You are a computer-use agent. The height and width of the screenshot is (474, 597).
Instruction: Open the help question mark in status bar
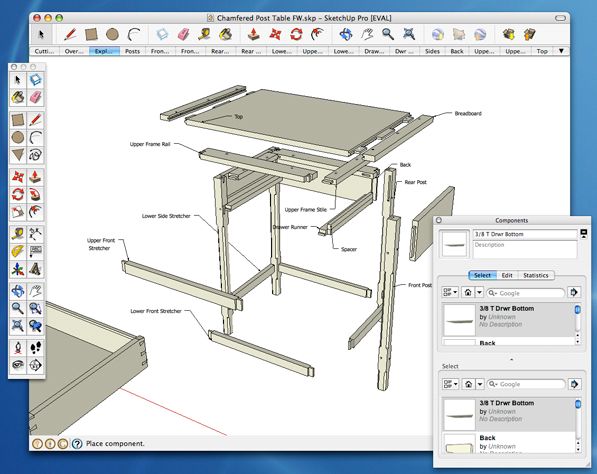(77, 444)
